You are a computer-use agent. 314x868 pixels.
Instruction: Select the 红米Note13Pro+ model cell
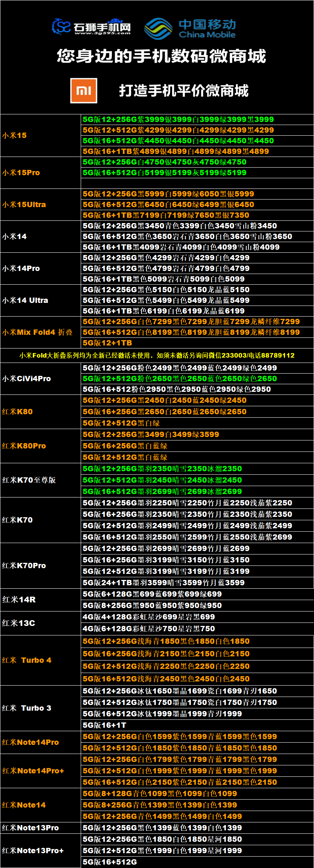pos(41,851)
